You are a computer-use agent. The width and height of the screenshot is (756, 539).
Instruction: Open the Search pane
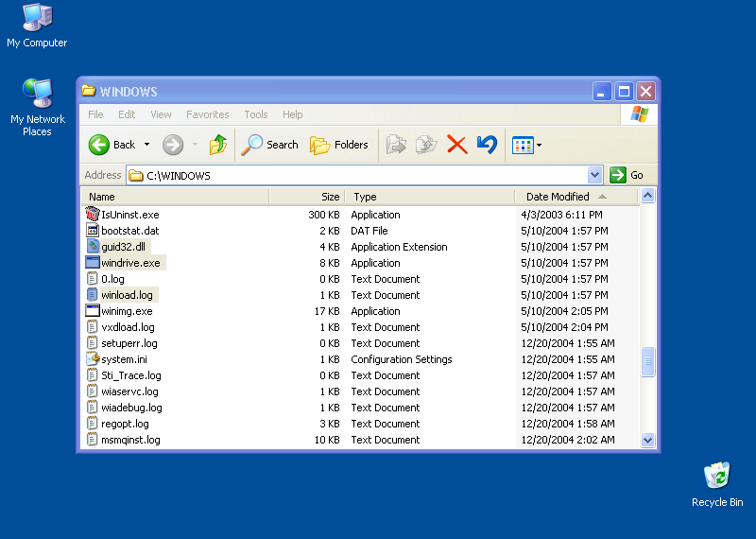pyautogui.click(x=270, y=145)
